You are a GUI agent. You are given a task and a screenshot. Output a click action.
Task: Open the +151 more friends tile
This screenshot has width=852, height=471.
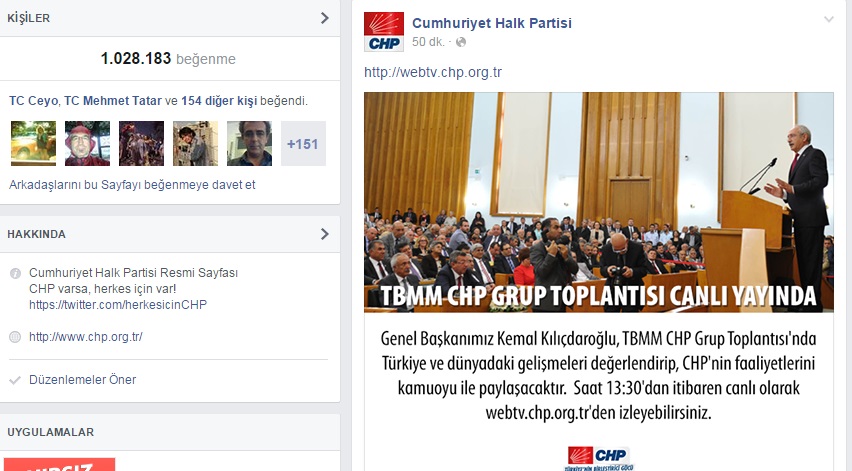(303, 143)
